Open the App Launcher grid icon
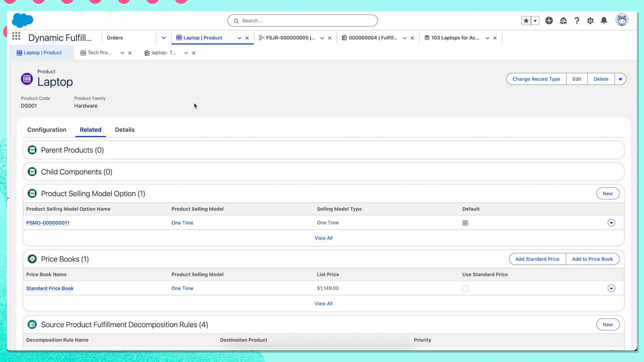 pyautogui.click(x=16, y=36)
